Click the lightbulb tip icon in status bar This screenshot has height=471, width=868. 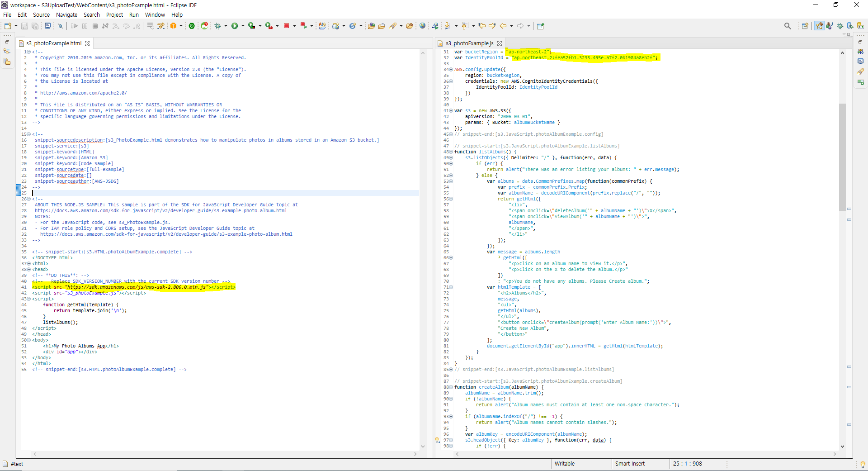pos(863,464)
